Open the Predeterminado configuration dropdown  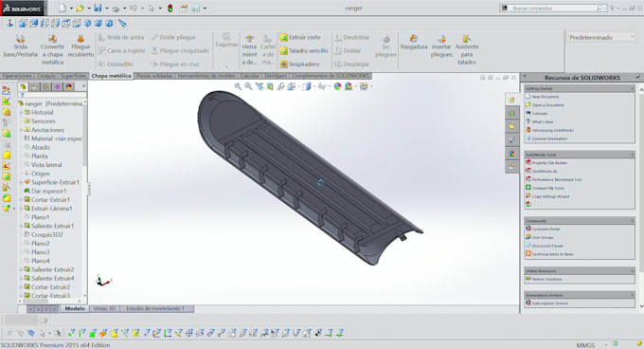tap(601, 37)
